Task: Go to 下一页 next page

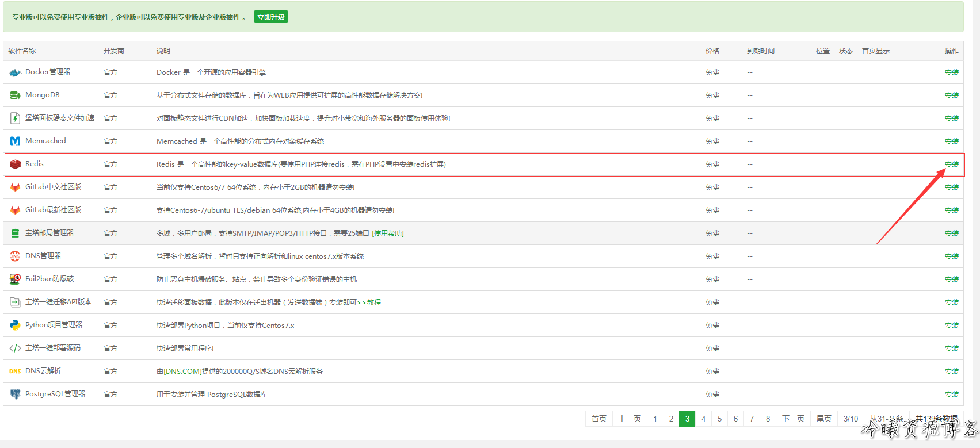Action: pyautogui.click(x=793, y=419)
